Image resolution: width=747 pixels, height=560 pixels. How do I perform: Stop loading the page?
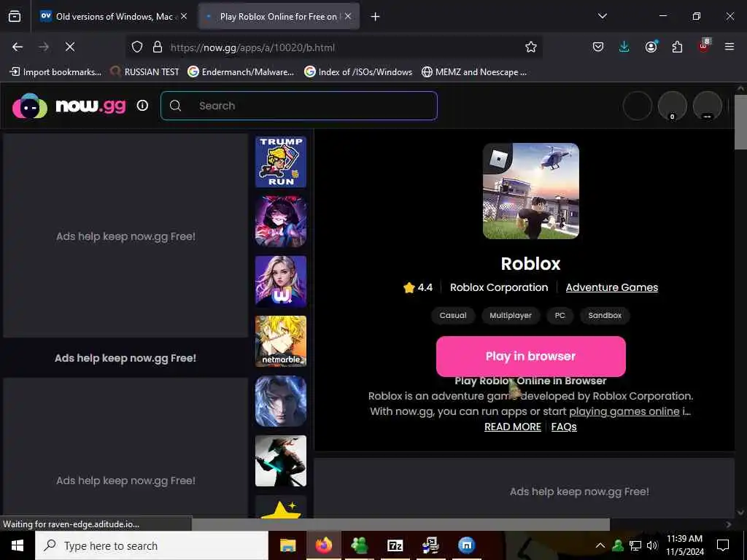point(69,47)
